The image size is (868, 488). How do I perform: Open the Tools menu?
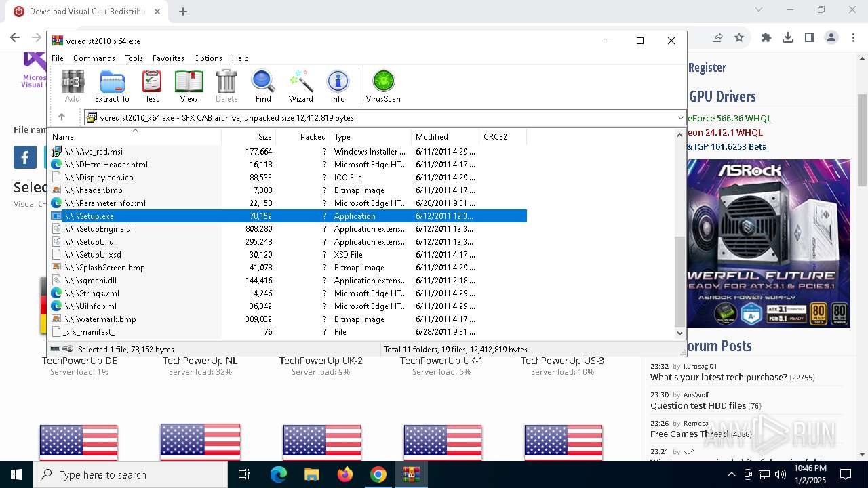click(x=134, y=58)
